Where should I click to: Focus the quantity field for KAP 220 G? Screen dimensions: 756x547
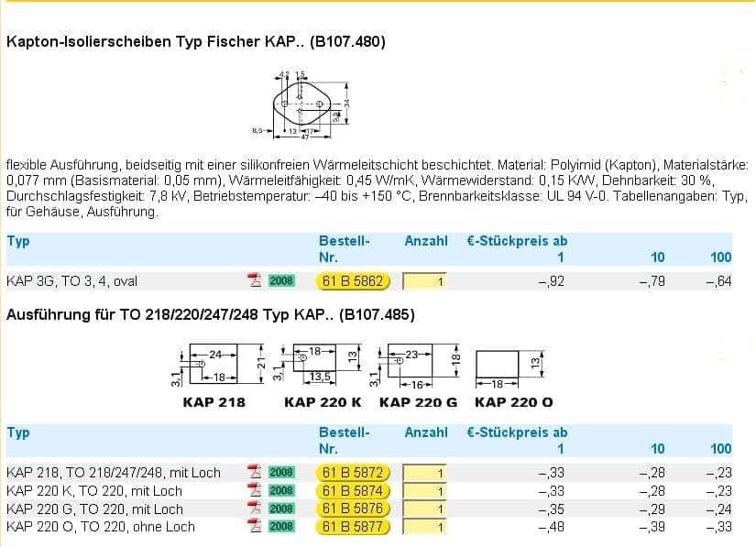425,509
